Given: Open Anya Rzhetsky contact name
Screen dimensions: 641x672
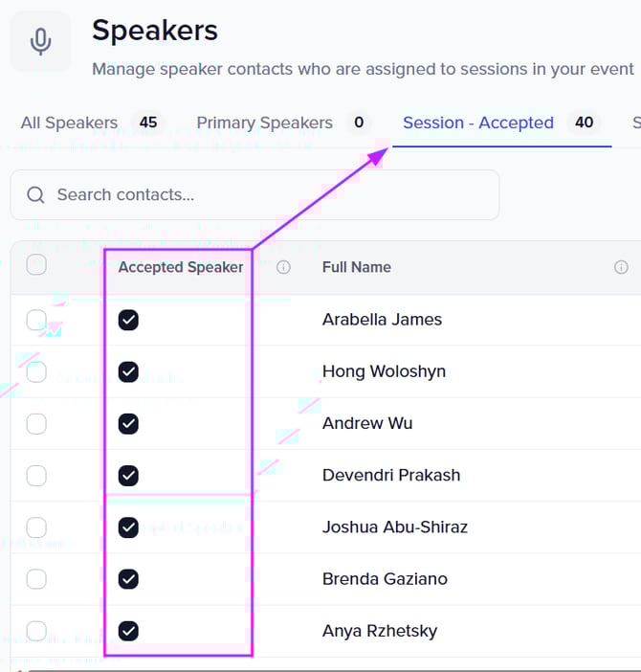Looking at the screenshot, I should coord(380,630).
